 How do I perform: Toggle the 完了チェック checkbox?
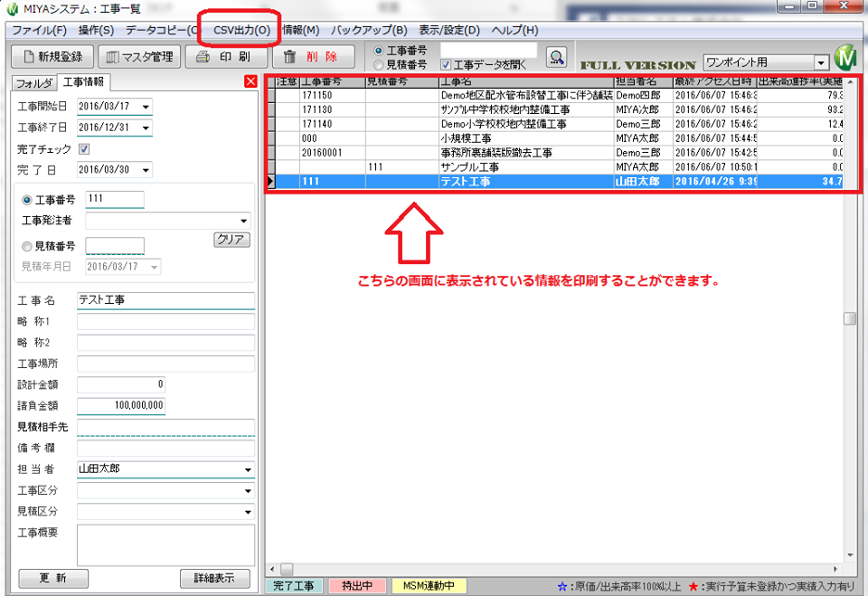(x=84, y=149)
